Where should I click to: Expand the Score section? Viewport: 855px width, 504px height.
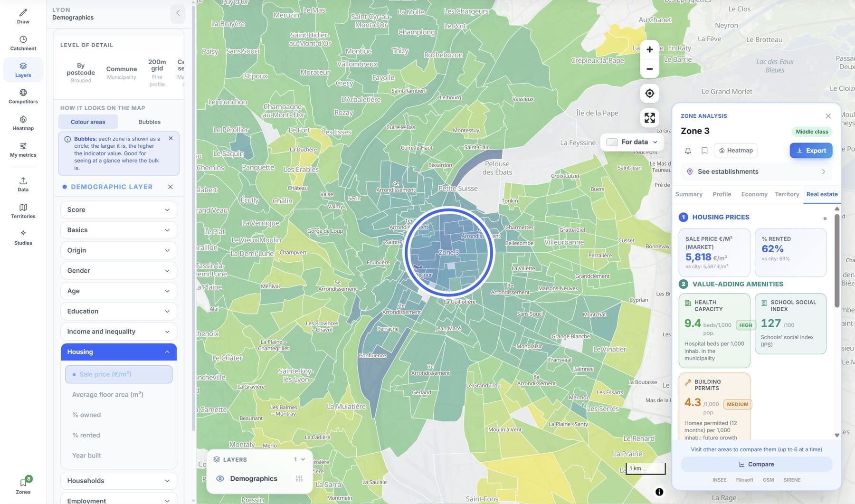tap(119, 210)
